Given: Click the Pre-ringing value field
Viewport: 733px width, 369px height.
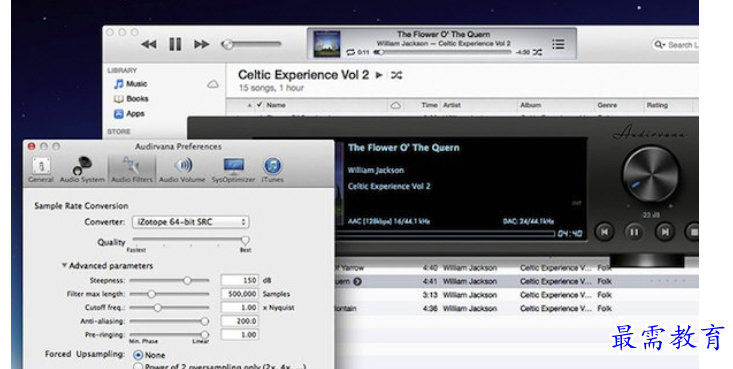Looking at the screenshot, I should tap(239, 335).
